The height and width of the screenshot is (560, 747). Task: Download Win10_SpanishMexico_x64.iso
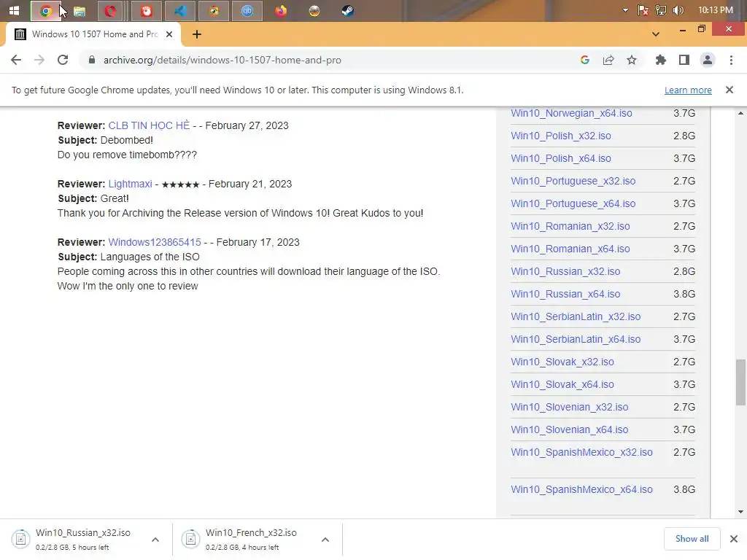[581, 489]
